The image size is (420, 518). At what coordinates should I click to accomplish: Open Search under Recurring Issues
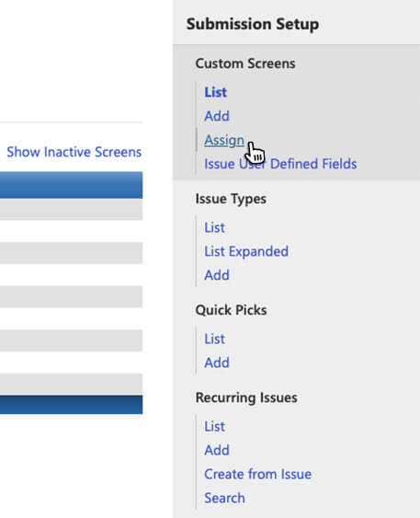pos(224,498)
